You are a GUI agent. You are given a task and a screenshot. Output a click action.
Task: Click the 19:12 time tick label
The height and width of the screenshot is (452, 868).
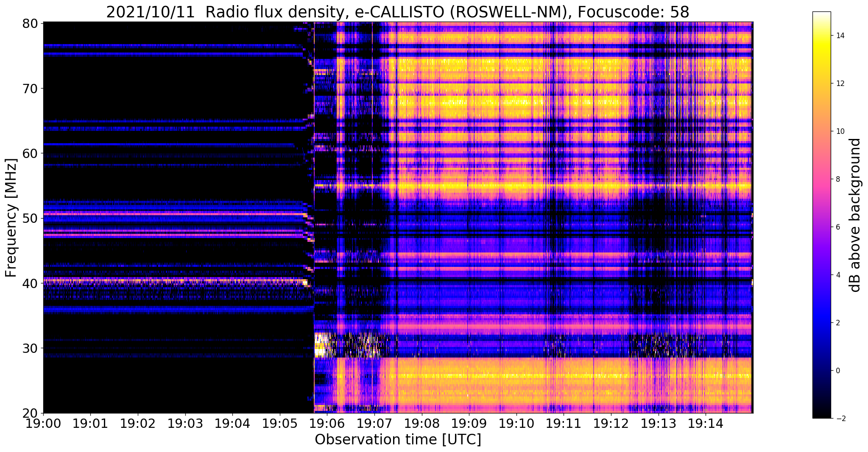pos(611,424)
